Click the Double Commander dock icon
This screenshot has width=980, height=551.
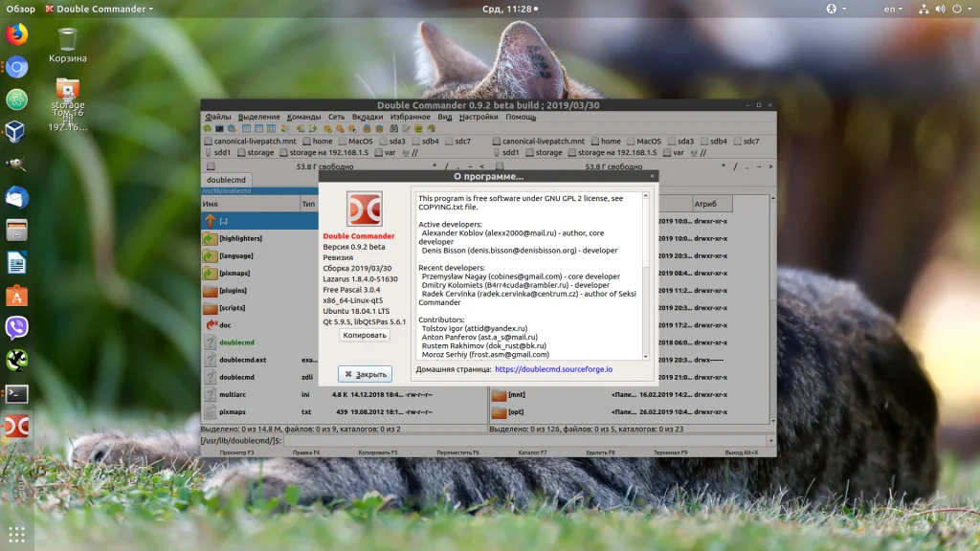[17, 427]
